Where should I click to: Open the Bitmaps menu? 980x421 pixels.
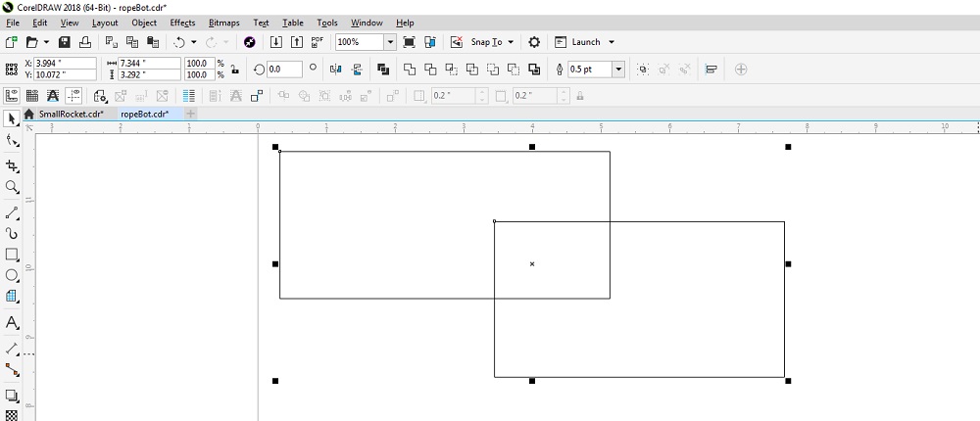[x=223, y=23]
